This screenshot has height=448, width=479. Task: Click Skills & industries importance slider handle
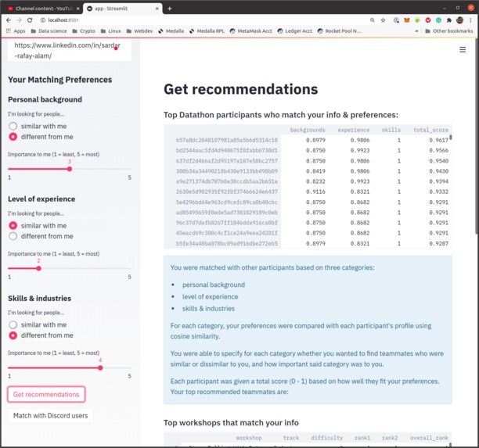coord(100,367)
